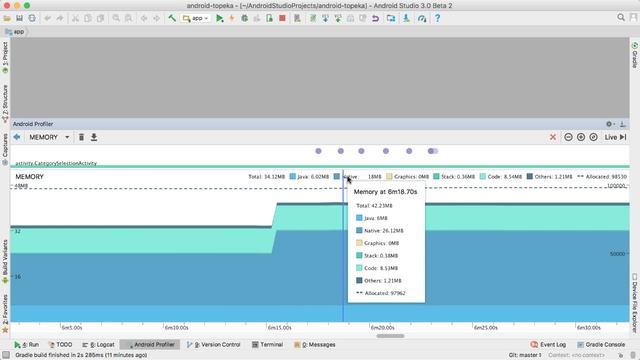Image resolution: width=640 pixels, height=360 pixels.
Task: Click the Stack legend green color swatch
Action: pyautogui.click(x=436, y=176)
